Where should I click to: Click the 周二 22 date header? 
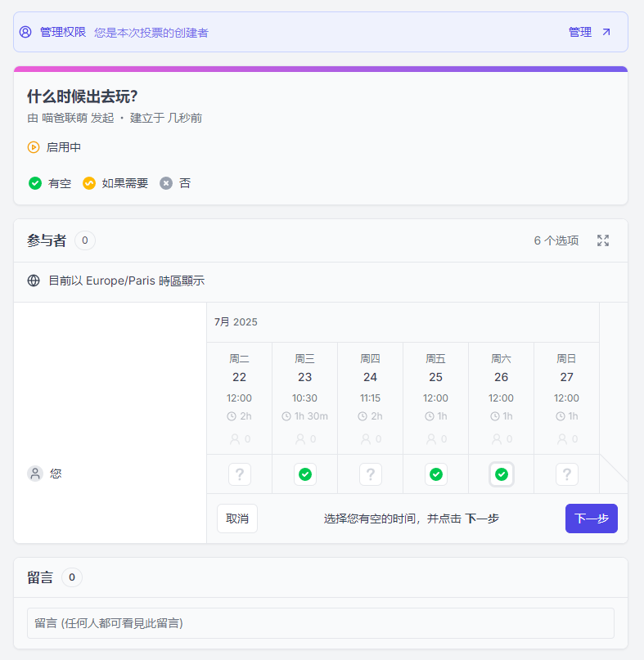[239, 368]
